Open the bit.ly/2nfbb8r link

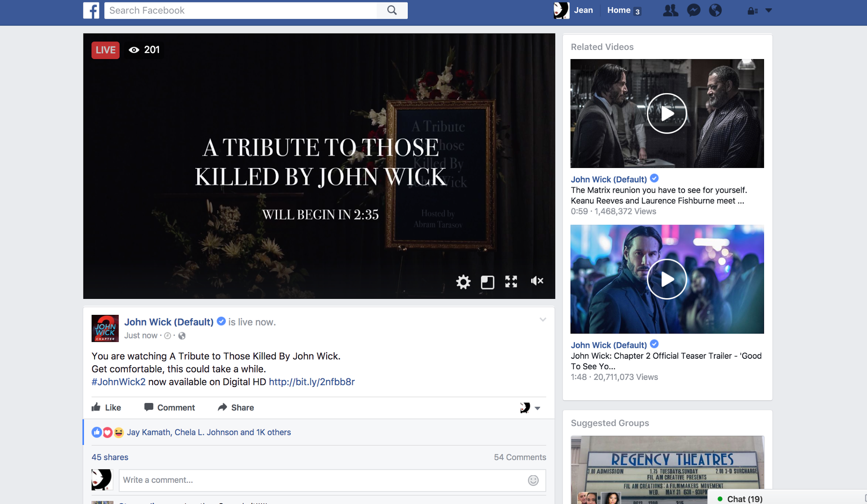click(x=312, y=382)
